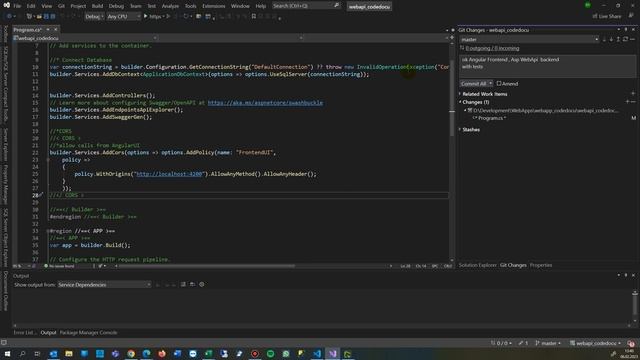Screen dimensions: 640x360
Task: Open the File menu
Action: click(x=17, y=6)
